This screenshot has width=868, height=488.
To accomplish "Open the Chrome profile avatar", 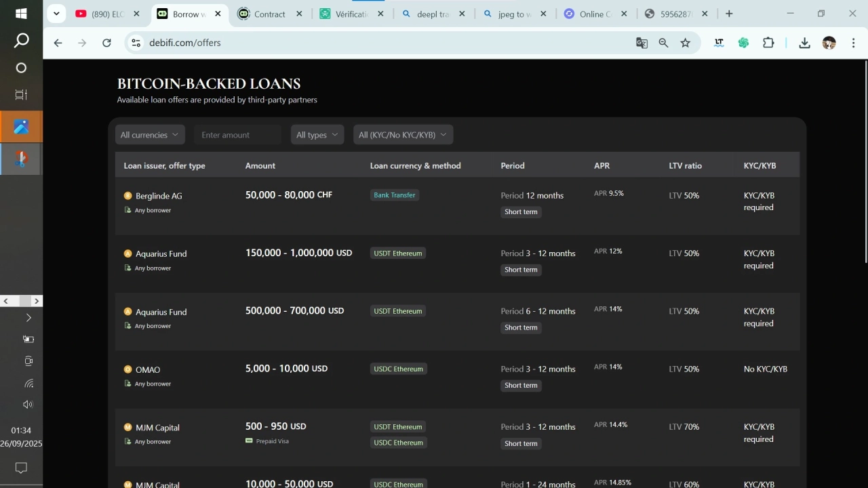I will (x=829, y=43).
